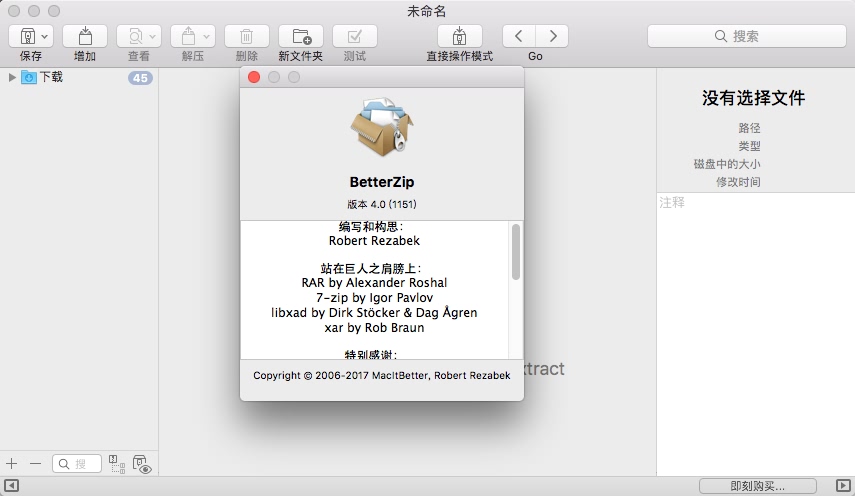The height and width of the screenshot is (496, 855).
Task: Click the BetterZip box app icon
Action: (x=382, y=126)
